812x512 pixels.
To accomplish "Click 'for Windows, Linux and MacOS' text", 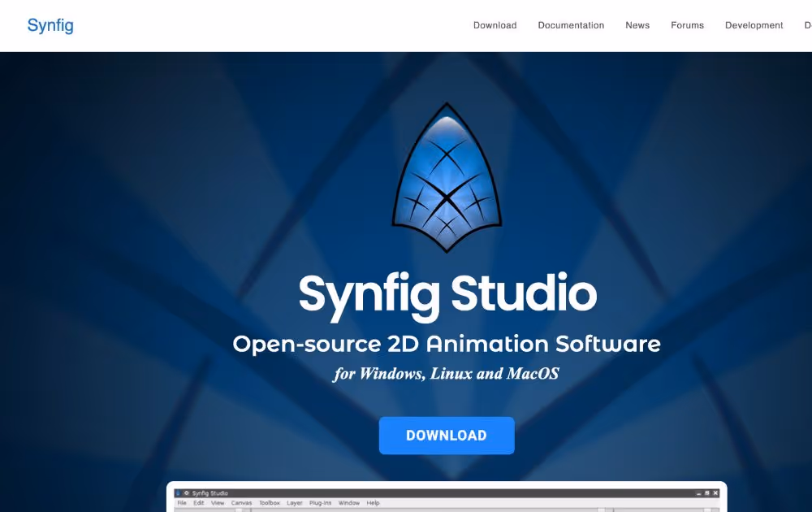I will point(447,374).
